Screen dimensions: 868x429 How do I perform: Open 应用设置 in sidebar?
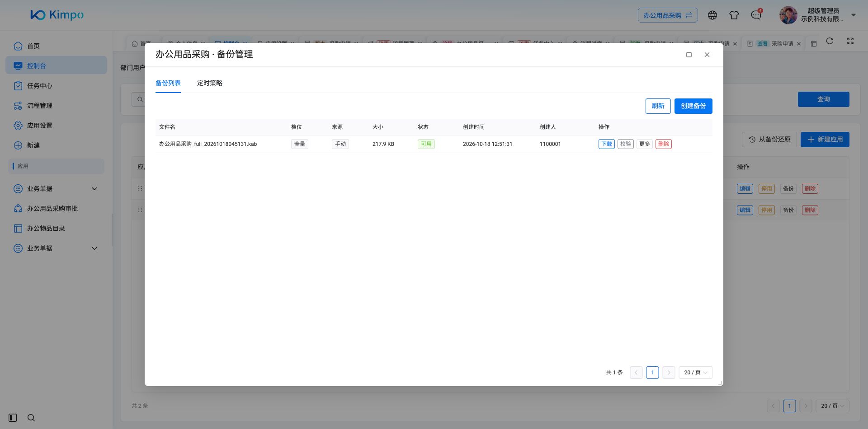[56, 125]
